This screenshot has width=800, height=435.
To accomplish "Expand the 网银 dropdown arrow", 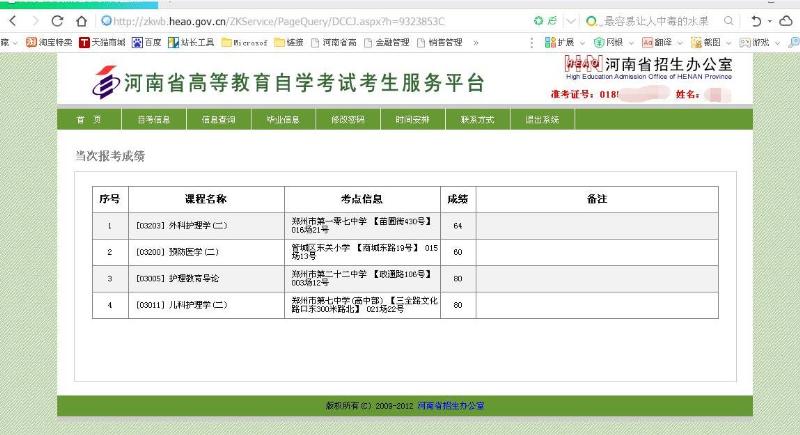I will click(631, 43).
